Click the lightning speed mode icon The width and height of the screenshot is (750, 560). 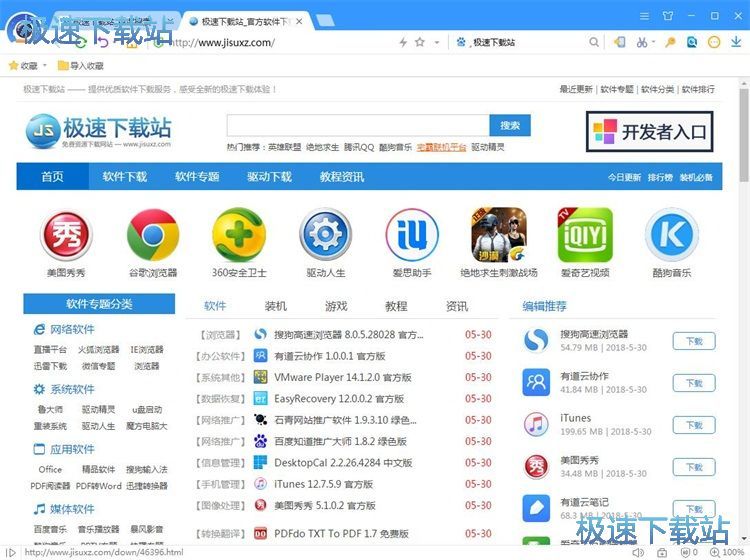403,42
